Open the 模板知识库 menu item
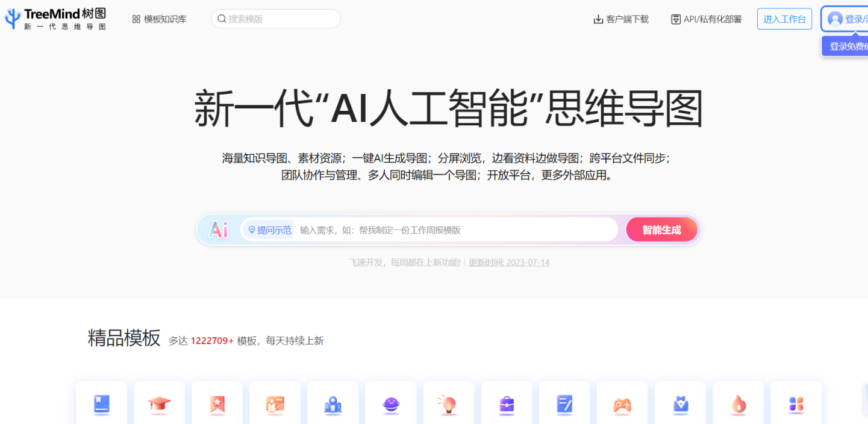This screenshot has height=424, width=868. tap(159, 19)
